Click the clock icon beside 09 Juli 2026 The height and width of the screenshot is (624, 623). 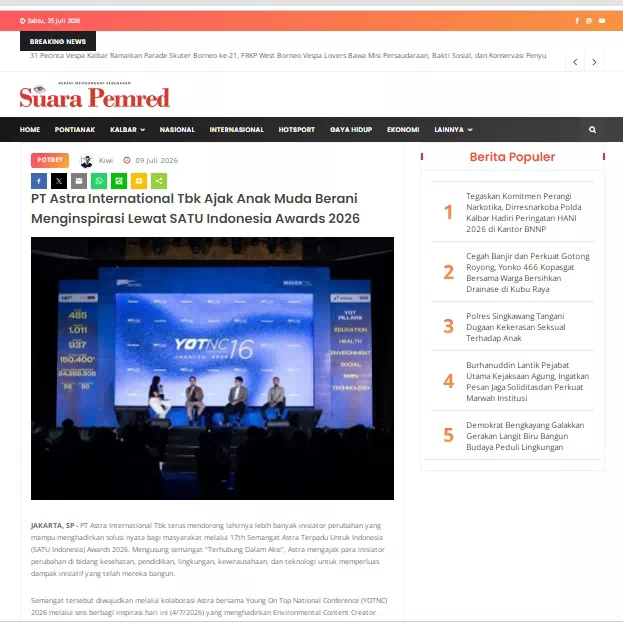pyautogui.click(x=127, y=160)
